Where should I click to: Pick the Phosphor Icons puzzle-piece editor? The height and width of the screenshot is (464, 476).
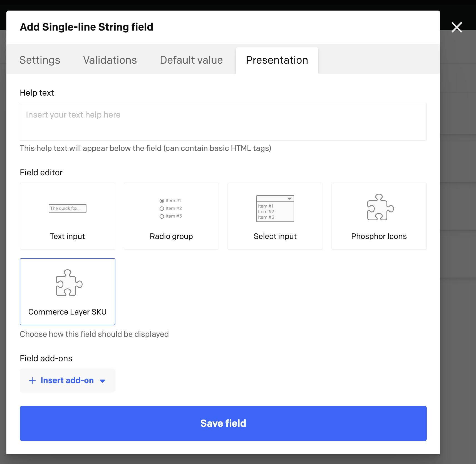pyautogui.click(x=379, y=216)
